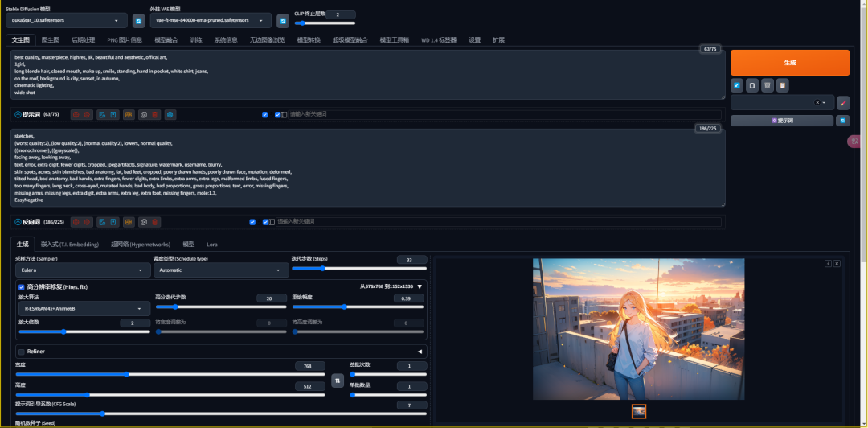868x428 pixels.
Task: Close the generated image preview
Action: click(x=837, y=263)
